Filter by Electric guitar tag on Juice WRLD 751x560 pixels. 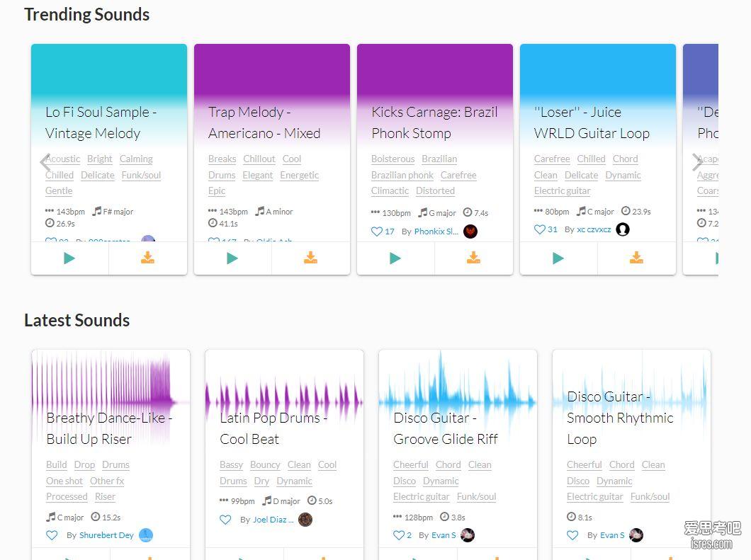[x=562, y=190]
